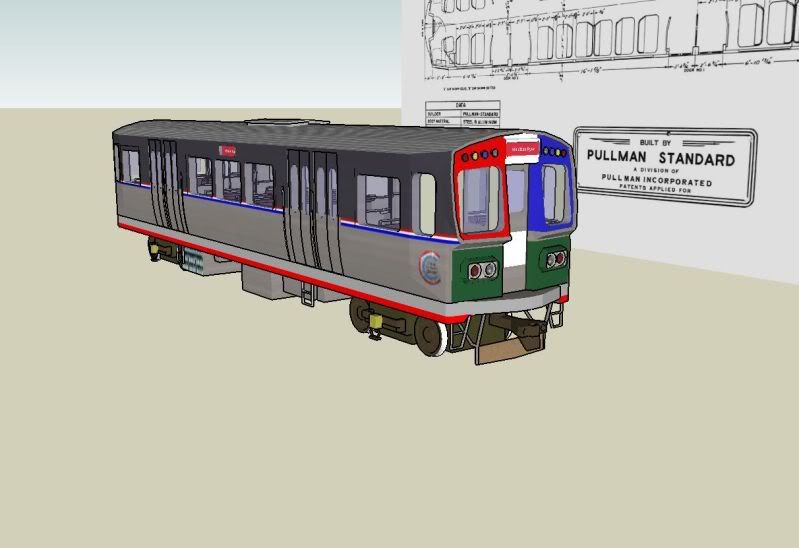Viewport: 799px width, 548px height.
Task: Select the DATA table under the blueprint
Action: 462,114
